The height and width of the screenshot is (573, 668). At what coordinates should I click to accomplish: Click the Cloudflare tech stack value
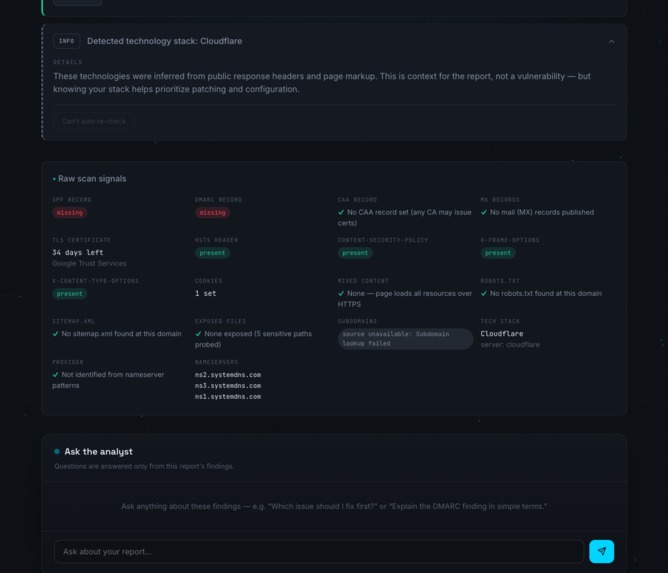(502, 334)
